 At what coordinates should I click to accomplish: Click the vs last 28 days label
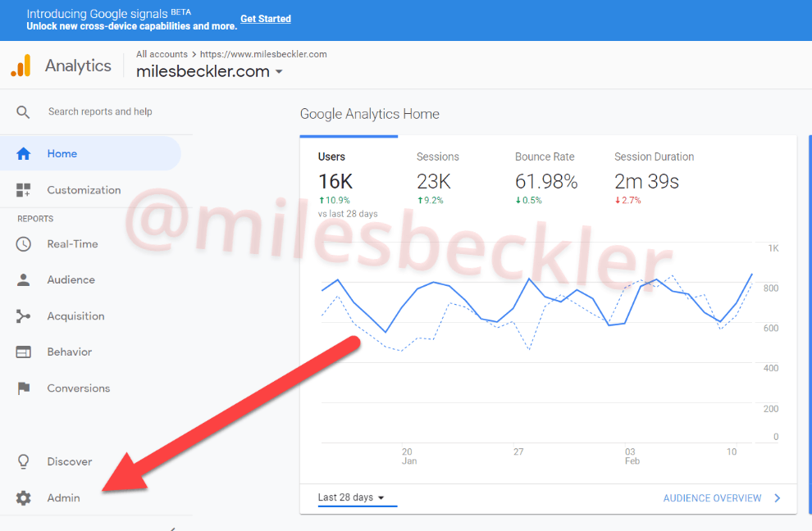348,214
